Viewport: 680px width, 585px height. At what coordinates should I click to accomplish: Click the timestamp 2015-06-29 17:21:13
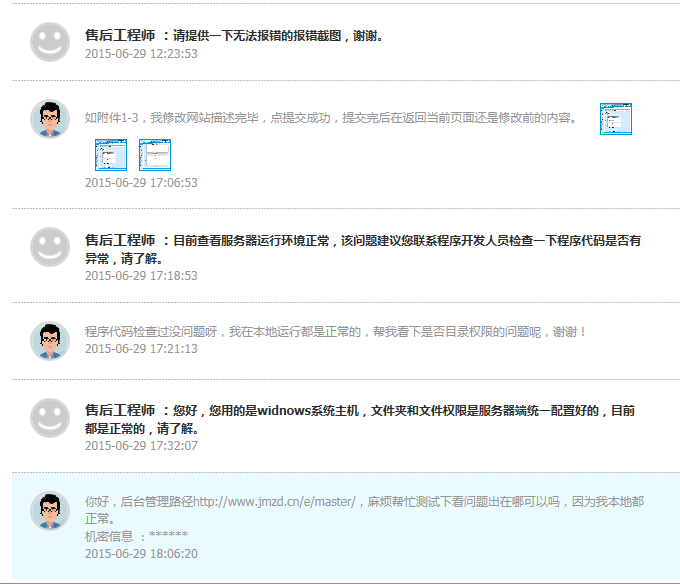pos(141,349)
